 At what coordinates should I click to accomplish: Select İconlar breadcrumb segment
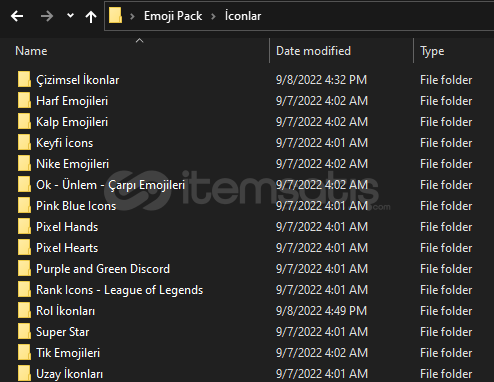click(243, 16)
